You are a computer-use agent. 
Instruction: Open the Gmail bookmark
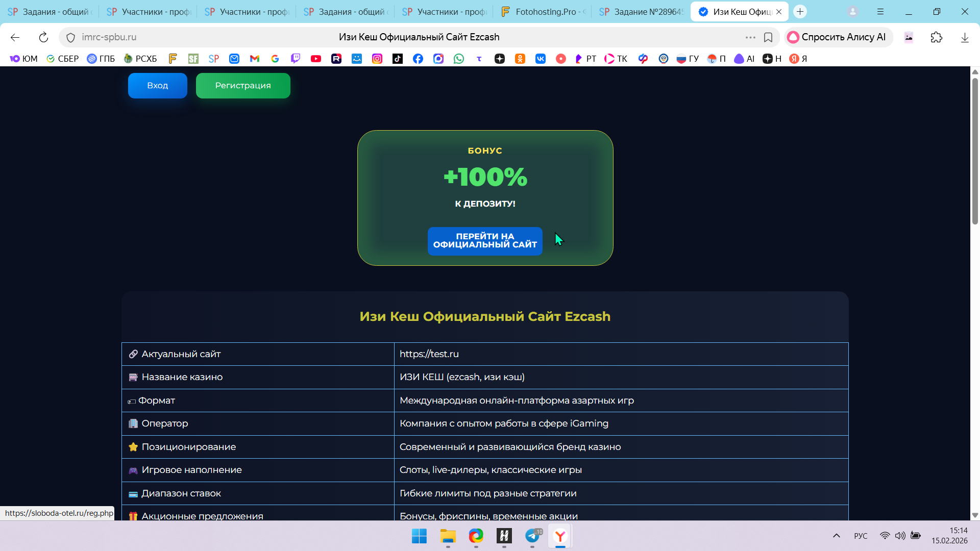click(x=255, y=59)
